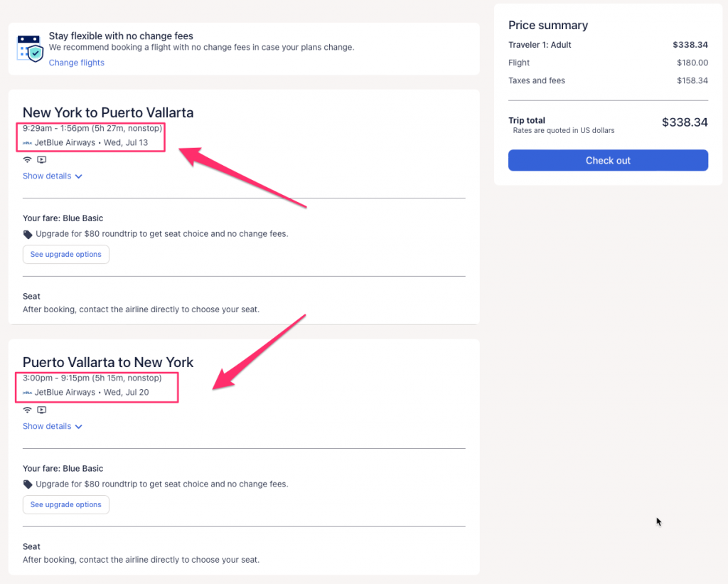Click the JetBlue logo on the Wed, Jul 13 flight
Viewport: 728px width, 584px height.
coord(28,143)
